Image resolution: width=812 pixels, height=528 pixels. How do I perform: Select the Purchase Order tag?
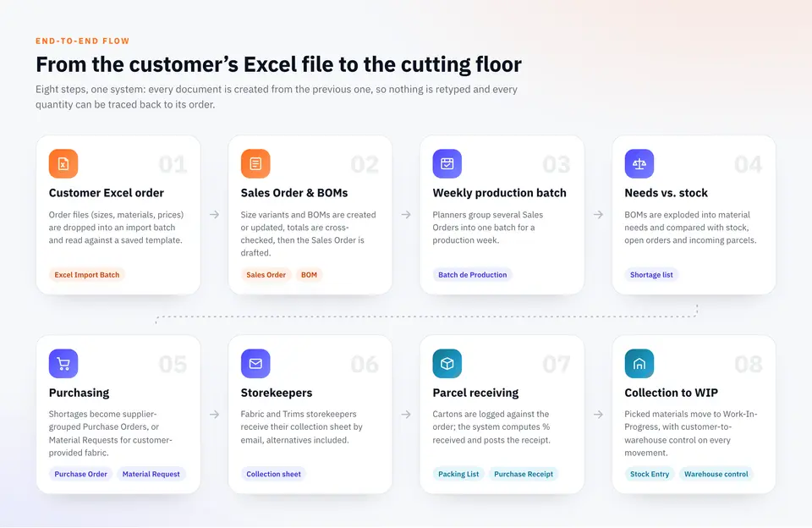click(81, 474)
